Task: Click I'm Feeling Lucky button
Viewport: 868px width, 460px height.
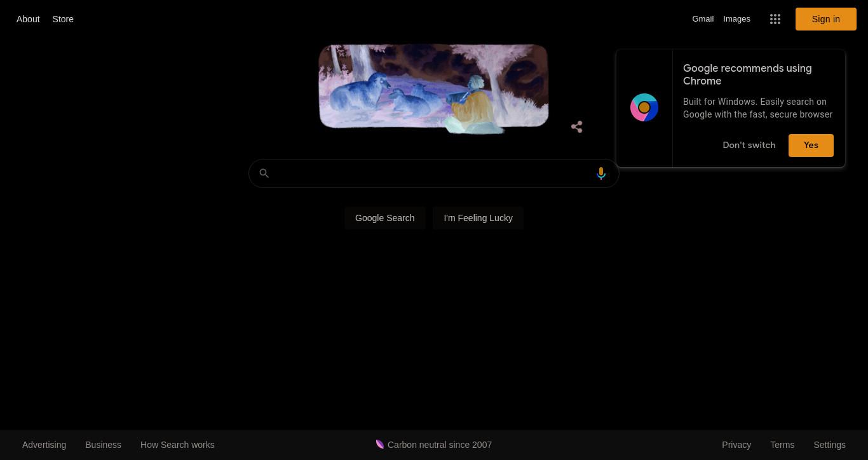Action: coord(478,218)
